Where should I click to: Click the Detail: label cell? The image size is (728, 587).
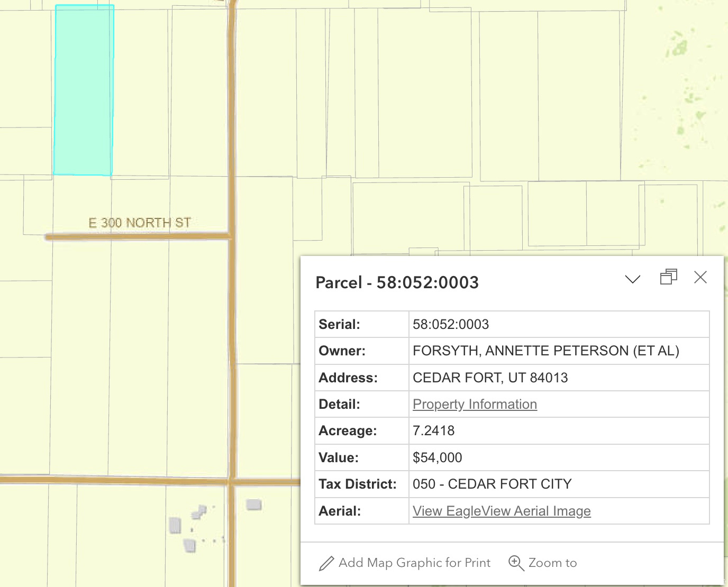coord(362,404)
